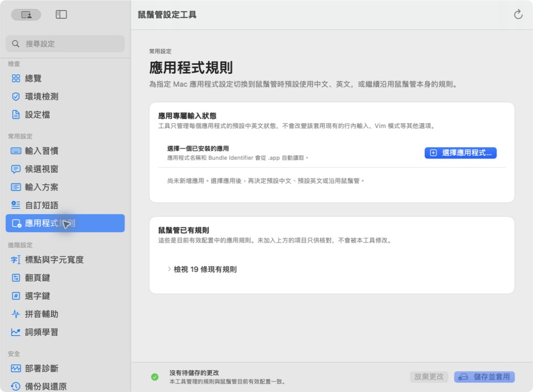Click the 部署診斷 monitor icon
533x392 pixels.
tap(16, 369)
